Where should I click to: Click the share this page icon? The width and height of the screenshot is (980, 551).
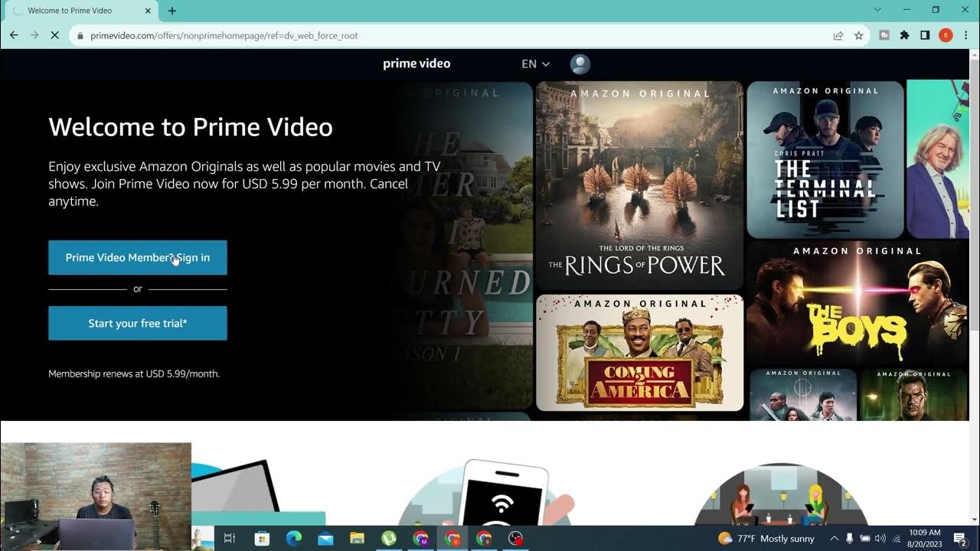pos(838,35)
